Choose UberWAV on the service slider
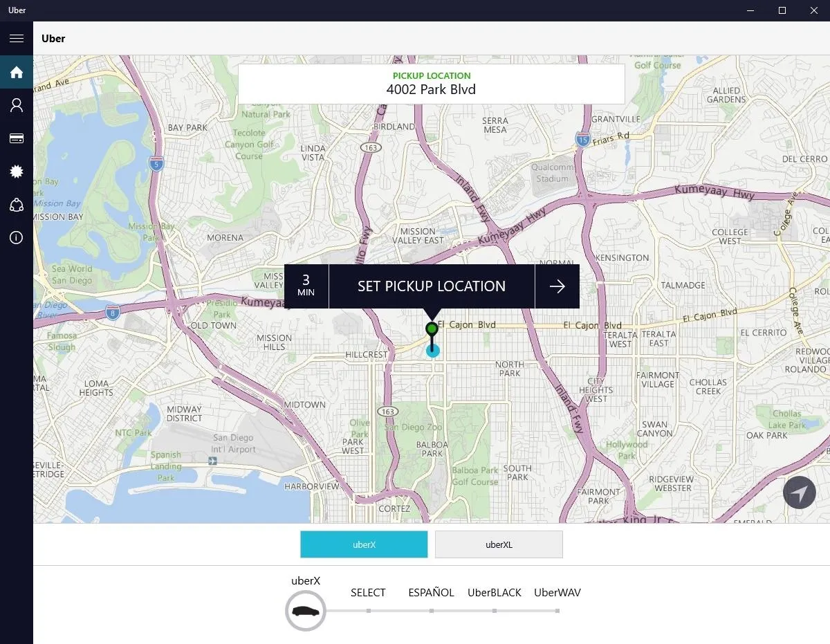Screen dimensions: 830x644 [x=557, y=593]
